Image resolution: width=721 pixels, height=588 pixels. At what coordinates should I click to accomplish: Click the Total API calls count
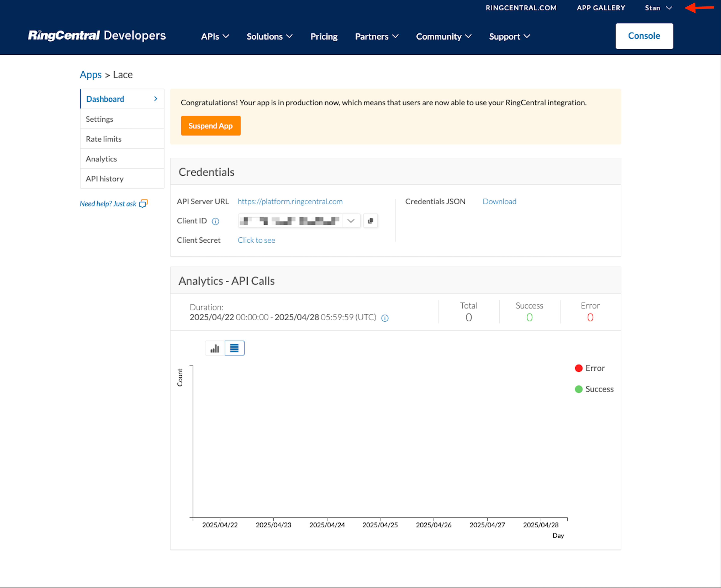tap(469, 317)
